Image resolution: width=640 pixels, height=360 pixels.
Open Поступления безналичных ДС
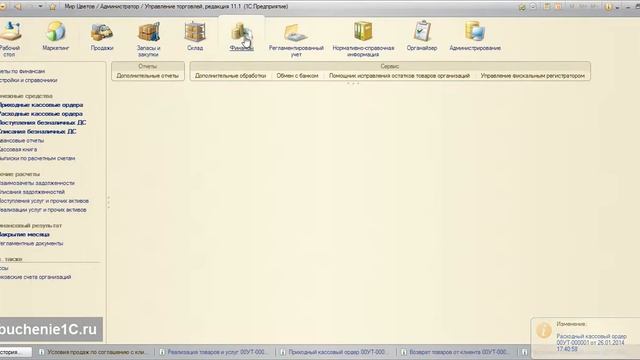[42, 122]
